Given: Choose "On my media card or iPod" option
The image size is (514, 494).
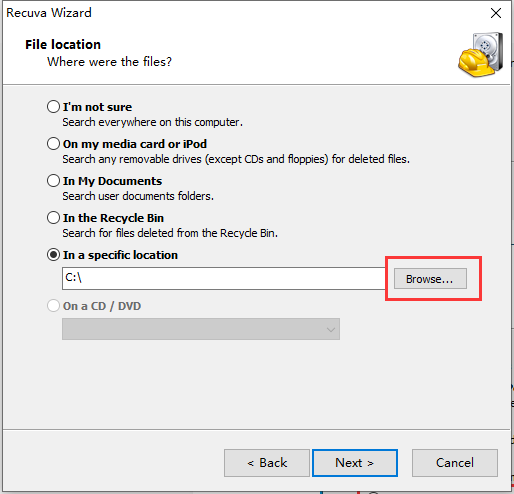Looking at the screenshot, I should pyautogui.click(x=53, y=144).
